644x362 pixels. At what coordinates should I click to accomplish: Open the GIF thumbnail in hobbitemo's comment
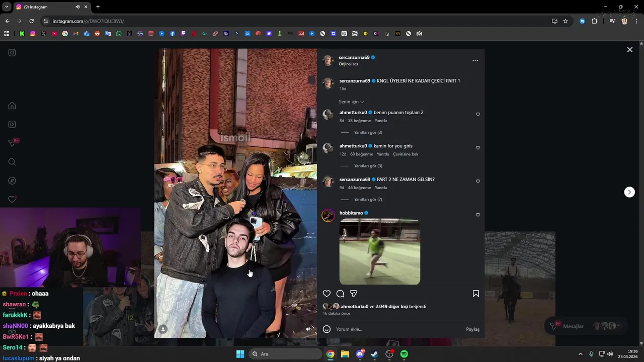380,252
